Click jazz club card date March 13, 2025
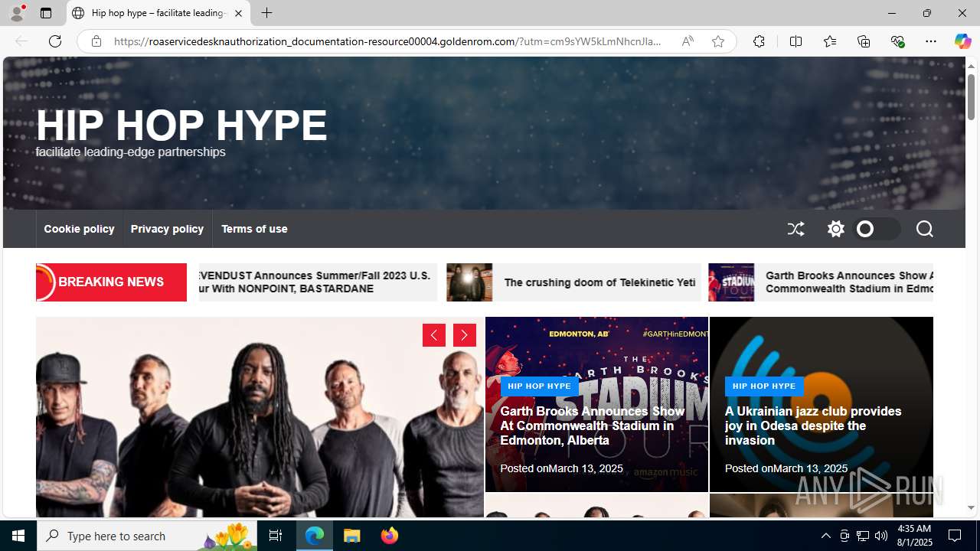This screenshot has width=980, height=551. click(810, 468)
